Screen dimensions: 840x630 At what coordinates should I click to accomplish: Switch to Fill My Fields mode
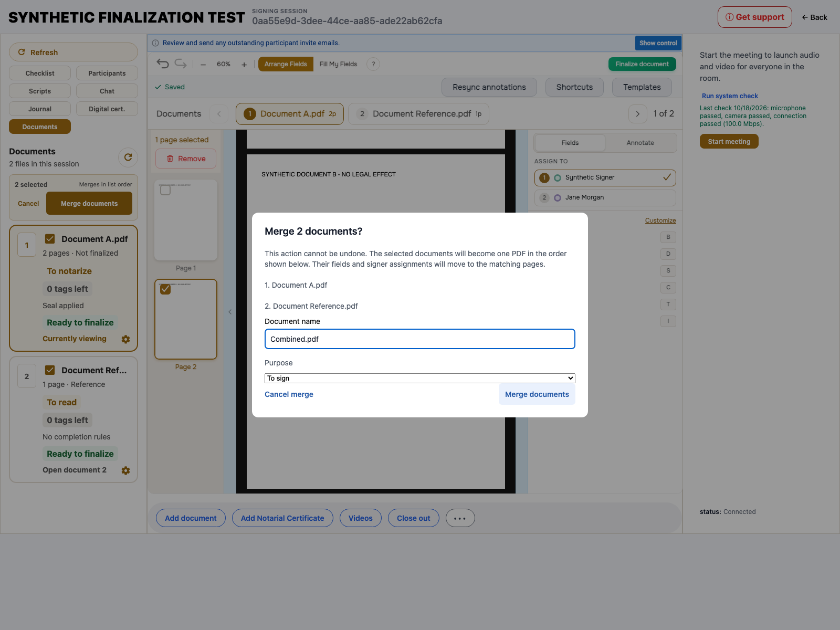point(338,64)
